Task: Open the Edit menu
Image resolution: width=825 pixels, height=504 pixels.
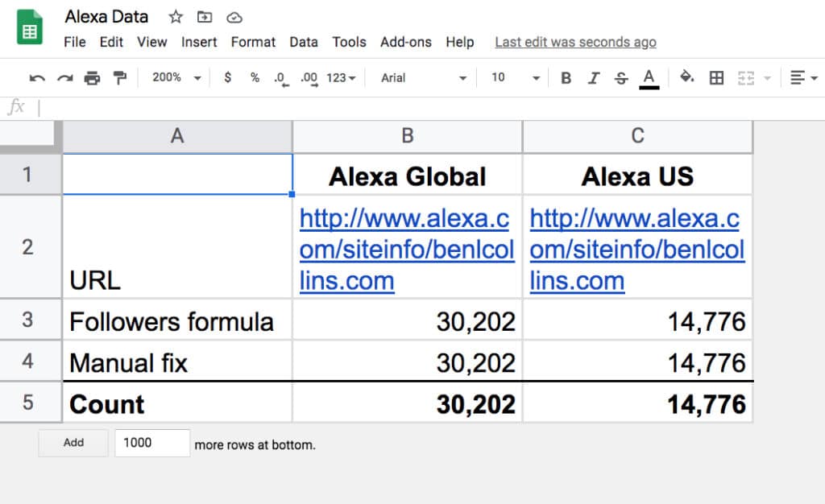Action: pos(111,42)
